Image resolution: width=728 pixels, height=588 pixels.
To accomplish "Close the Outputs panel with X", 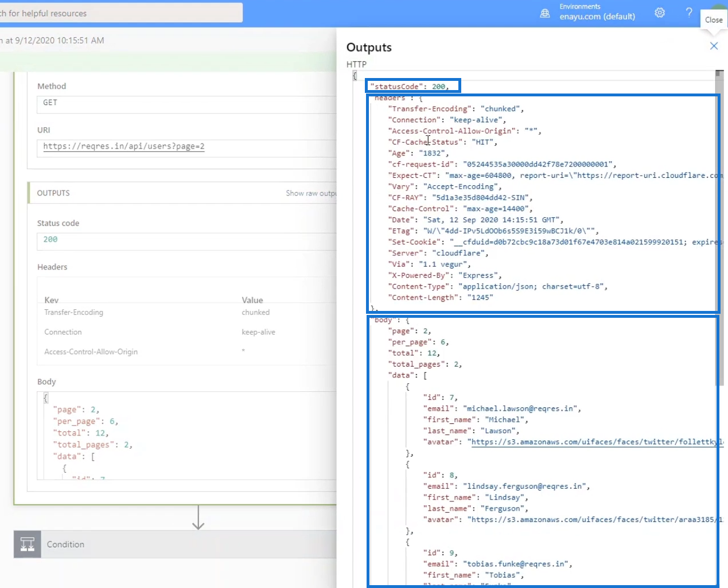I will [x=714, y=46].
